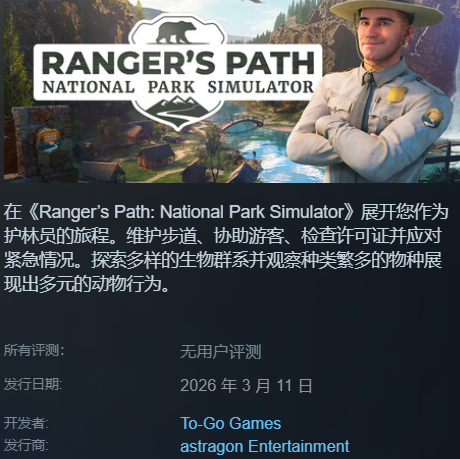Click the game description paragraph
This screenshot has height=459, width=460.
(x=226, y=248)
